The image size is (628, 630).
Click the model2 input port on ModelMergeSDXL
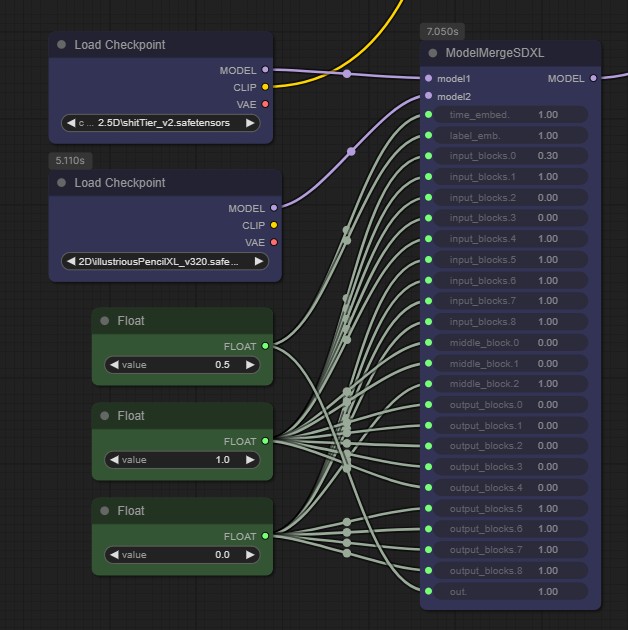(x=428, y=96)
